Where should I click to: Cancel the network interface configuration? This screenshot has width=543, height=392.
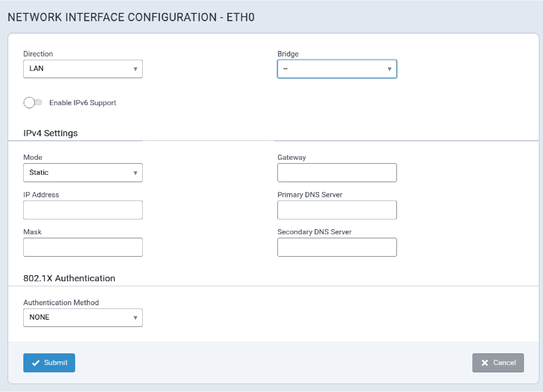(x=498, y=363)
